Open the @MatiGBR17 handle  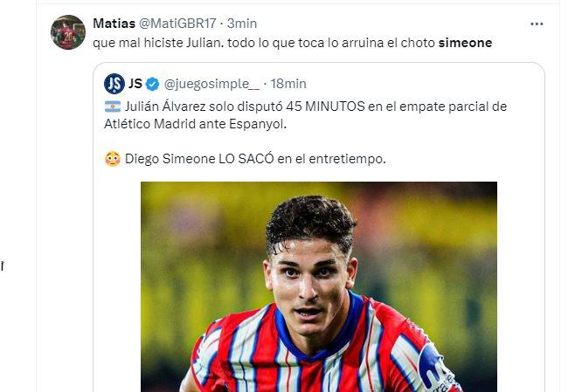tap(177, 24)
